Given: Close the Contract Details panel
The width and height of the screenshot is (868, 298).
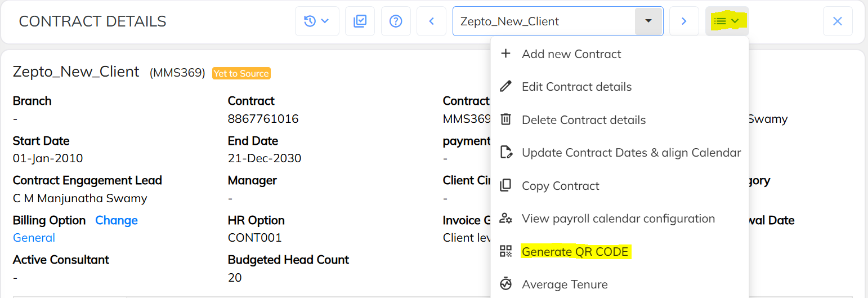Looking at the screenshot, I should coord(838,21).
